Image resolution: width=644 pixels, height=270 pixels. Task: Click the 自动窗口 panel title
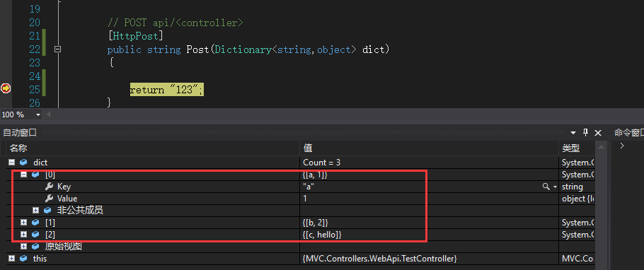(20, 133)
